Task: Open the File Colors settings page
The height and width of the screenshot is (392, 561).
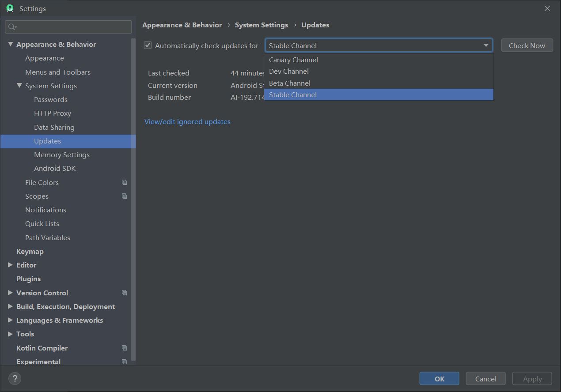Action: (42, 182)
